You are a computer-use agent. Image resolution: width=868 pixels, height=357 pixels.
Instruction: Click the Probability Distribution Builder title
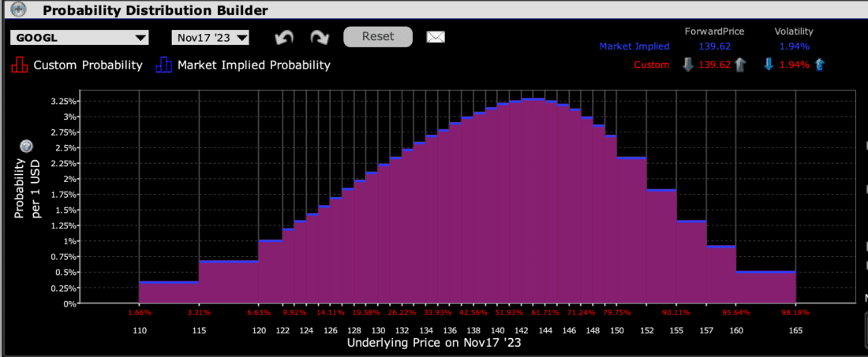coord(155,10)
